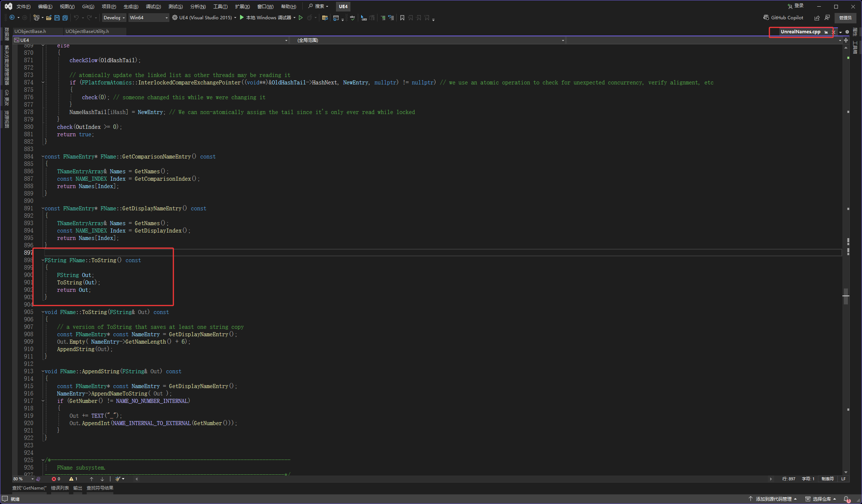Toggle the pin on the UnrealNames.cpp tab
The width and height of the screenshot is (862, 504).
pos(826,32)
